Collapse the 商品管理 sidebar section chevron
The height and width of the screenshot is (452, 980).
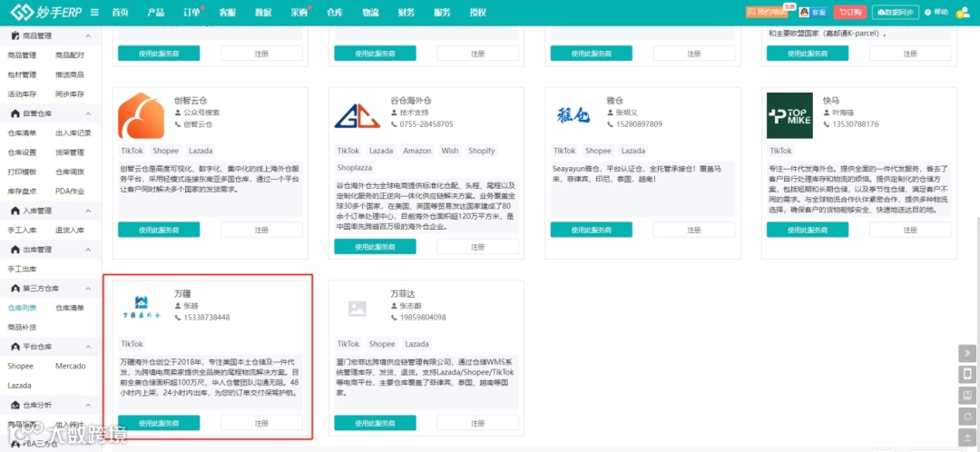pos(88,36)
